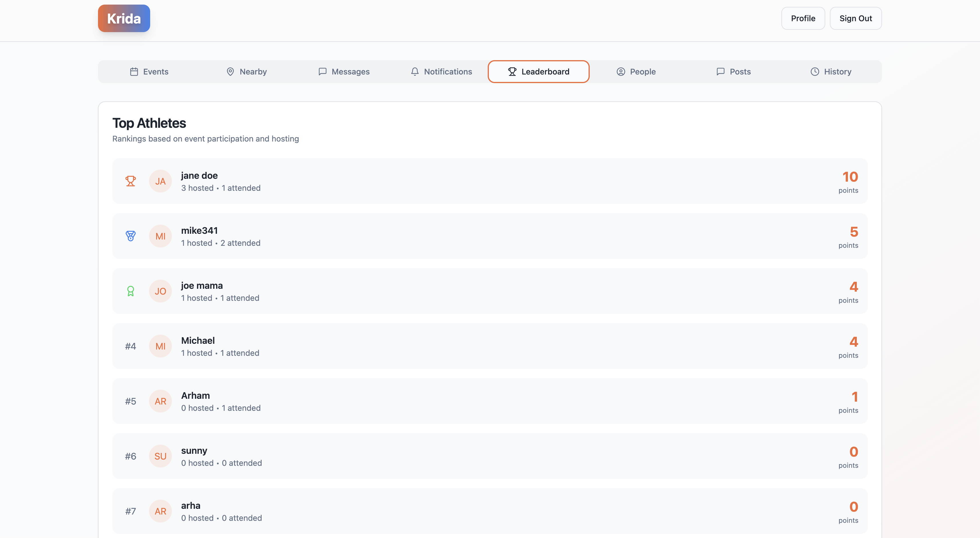
Task: Click the JA avatar for jane doe
Action: click(160, 181)
